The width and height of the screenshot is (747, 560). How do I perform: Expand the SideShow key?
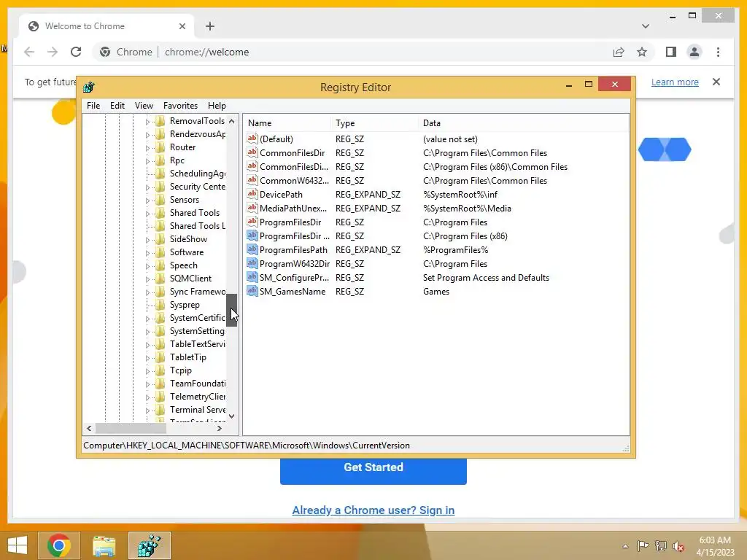point(147,240)
